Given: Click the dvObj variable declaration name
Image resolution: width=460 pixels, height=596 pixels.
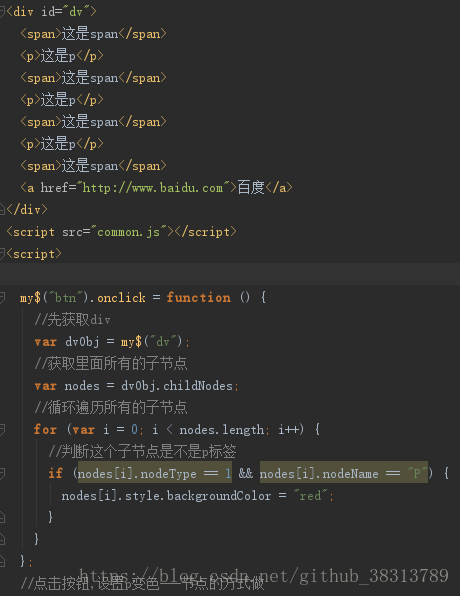Looking at the screenshot, I should [82, 342].
